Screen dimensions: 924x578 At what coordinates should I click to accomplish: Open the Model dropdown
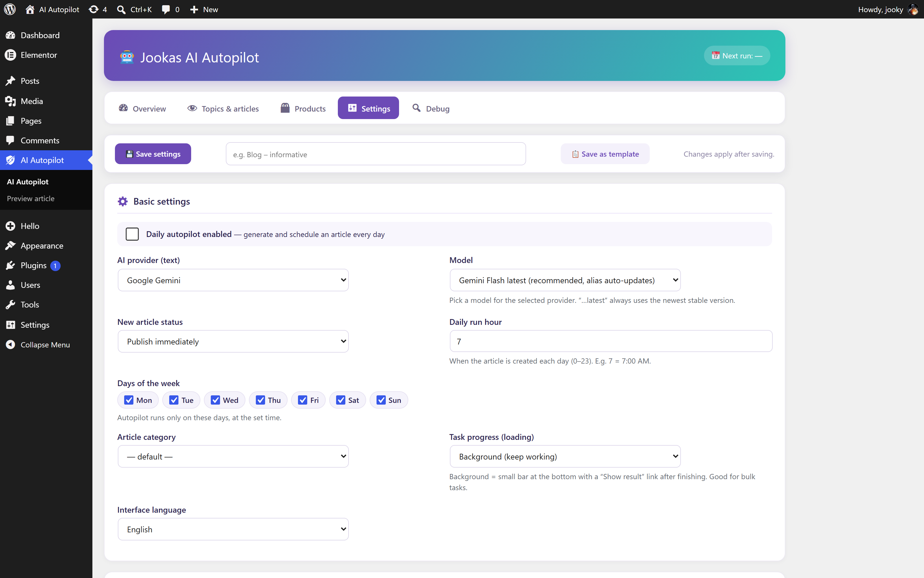pyautogui.click(x=565, y=280)
